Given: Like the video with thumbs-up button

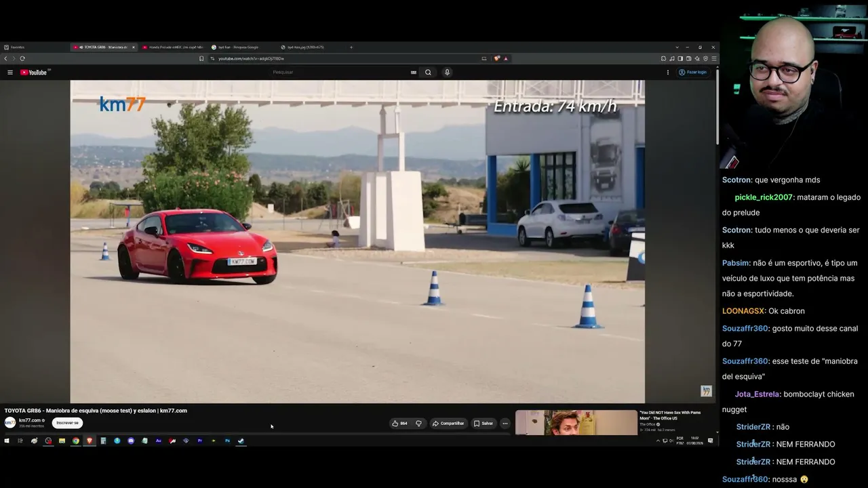Looking at the screenshot, I should 399,424.
